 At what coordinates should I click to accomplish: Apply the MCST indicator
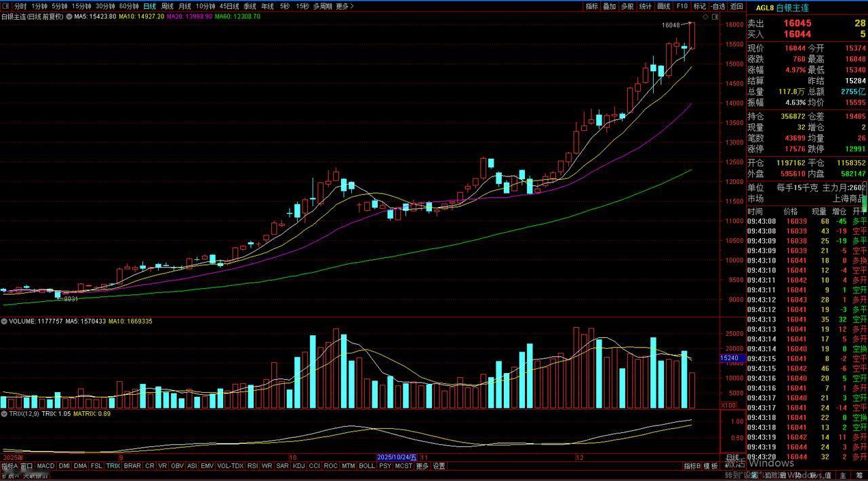coord(403,466)
